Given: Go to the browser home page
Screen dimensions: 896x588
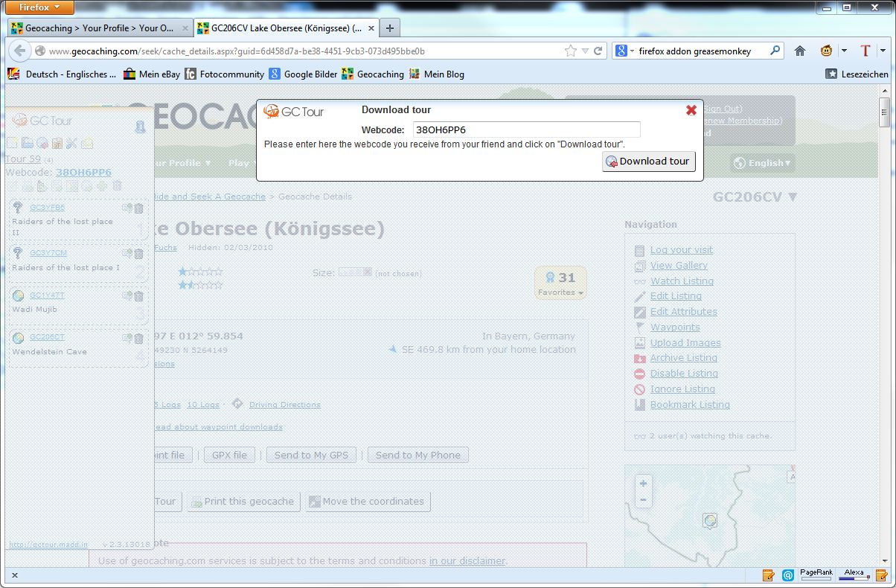Looking at the screenshot, I should coord(800,51).
